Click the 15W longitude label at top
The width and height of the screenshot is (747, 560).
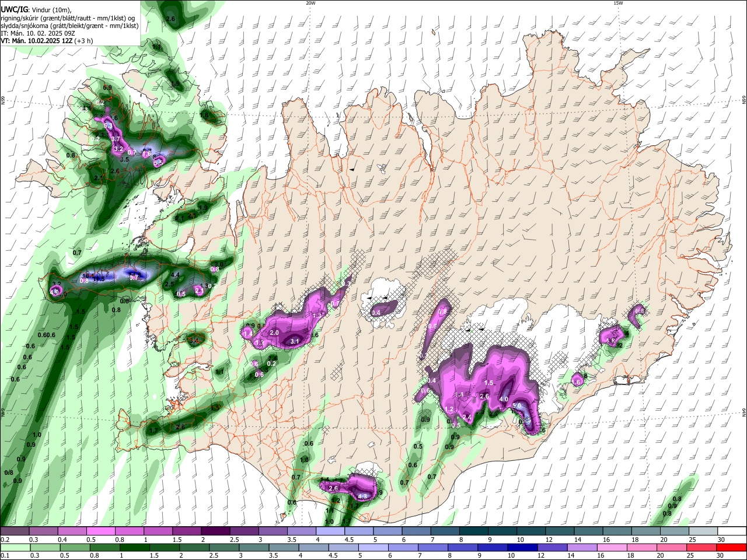point(618,3)
